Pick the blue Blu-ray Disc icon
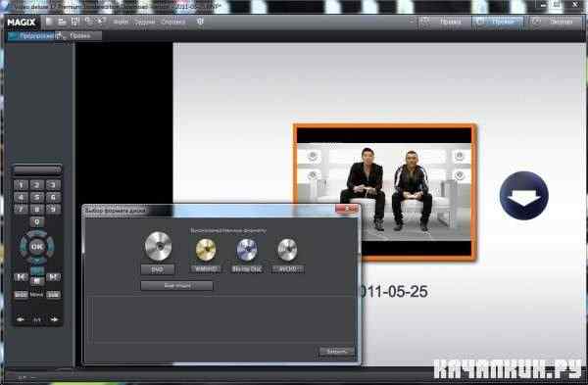The height and width of the screenshot is (385, 588). coord(247,250)
